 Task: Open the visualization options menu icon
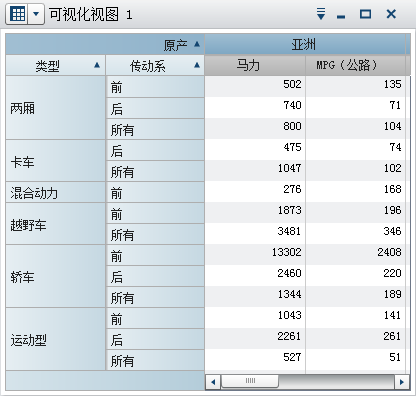click(321, 14)
